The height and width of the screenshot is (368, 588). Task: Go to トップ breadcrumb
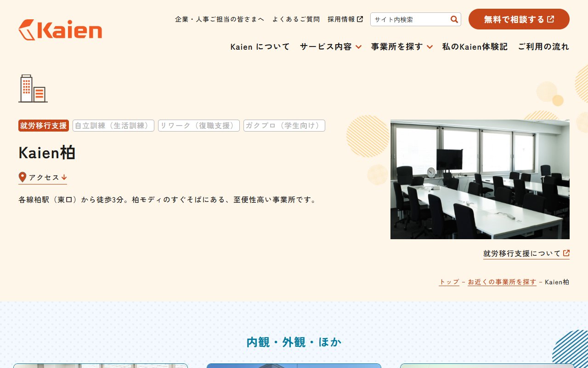click(449, 282)
